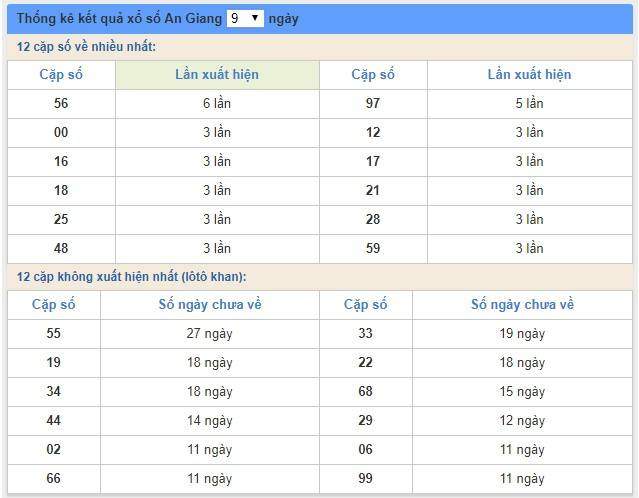This screenshot has width=639, height=498.
Task: Click the '5 lần' count cell
Action: 529,104
